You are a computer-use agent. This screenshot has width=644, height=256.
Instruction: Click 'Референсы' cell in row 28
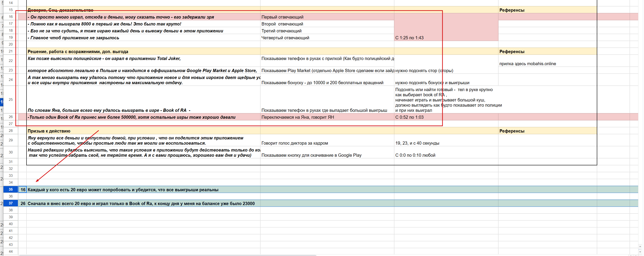pyautogui.click(x=547, y=131)
